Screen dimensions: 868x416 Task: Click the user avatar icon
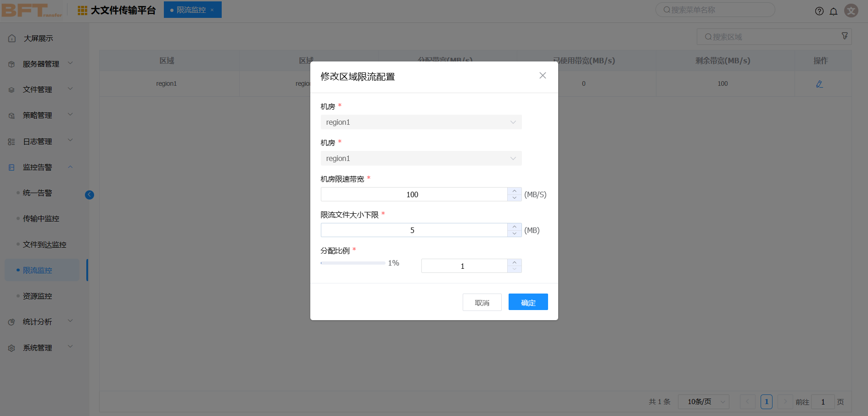(851, 11)
